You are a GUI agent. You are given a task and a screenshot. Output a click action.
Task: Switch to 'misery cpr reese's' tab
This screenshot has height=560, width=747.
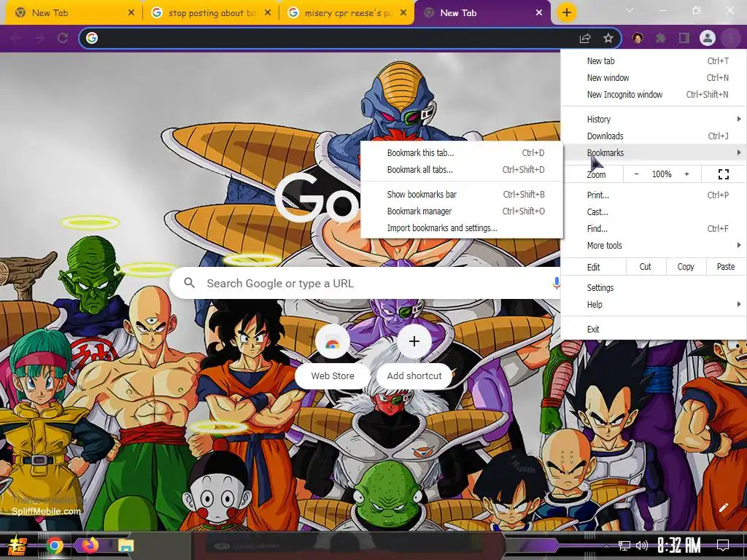347,13
